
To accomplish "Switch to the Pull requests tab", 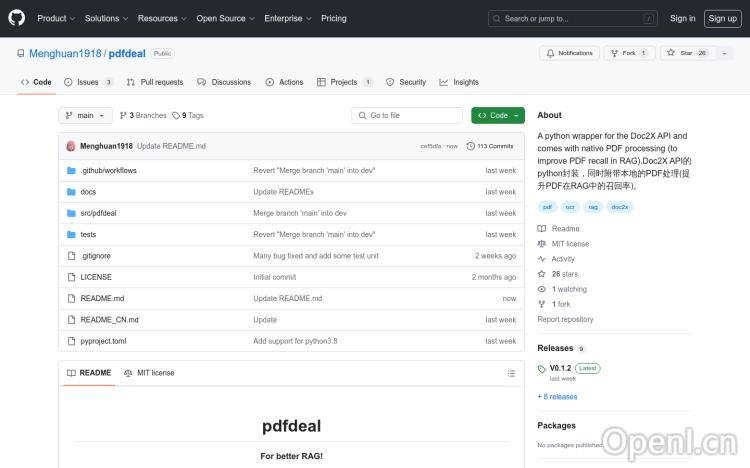I will [155, 82].
